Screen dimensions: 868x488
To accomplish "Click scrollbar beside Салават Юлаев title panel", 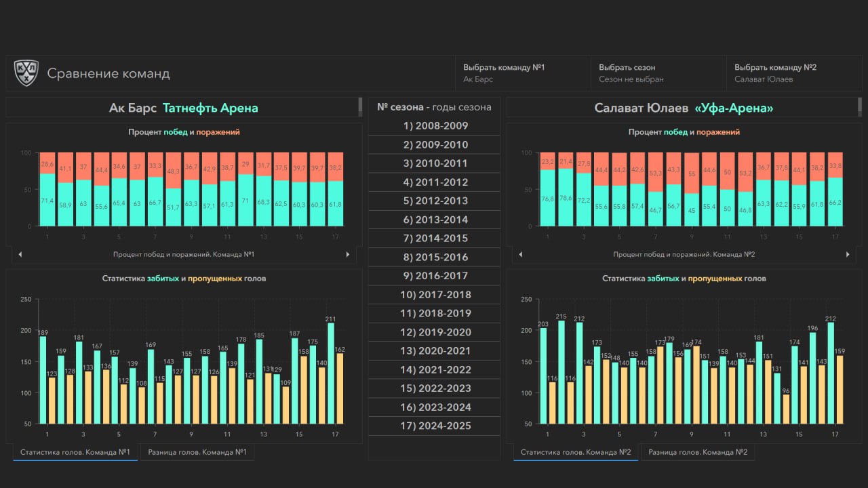I will point(860,107).
